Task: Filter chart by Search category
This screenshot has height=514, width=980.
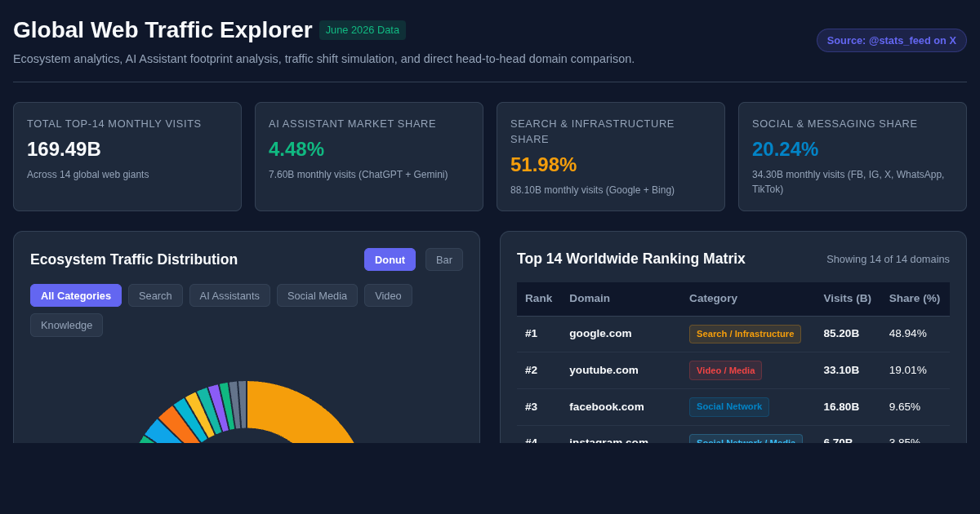Action: pos(155,295)
